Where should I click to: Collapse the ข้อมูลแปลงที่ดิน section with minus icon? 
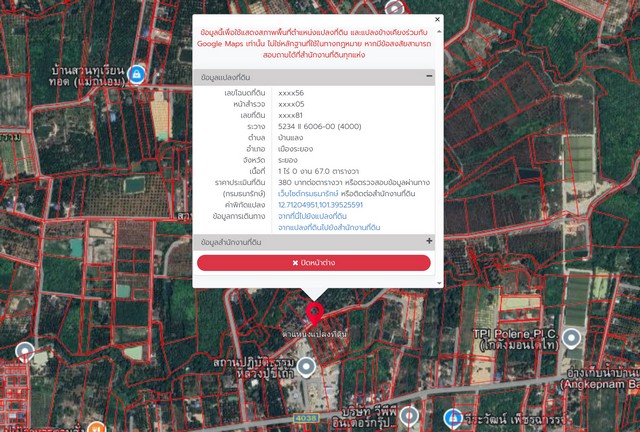pos(429,76)
